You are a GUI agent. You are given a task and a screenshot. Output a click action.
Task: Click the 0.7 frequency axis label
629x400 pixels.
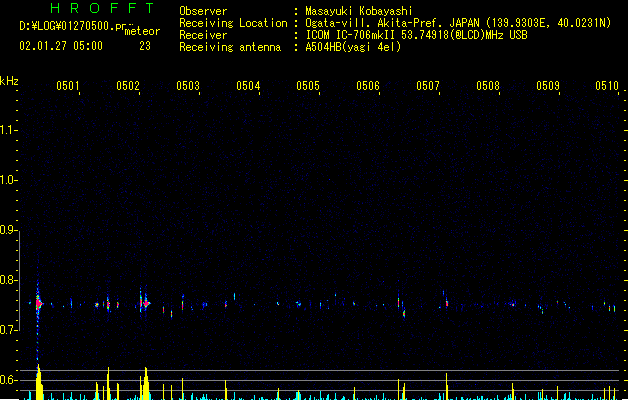(7, 330)
